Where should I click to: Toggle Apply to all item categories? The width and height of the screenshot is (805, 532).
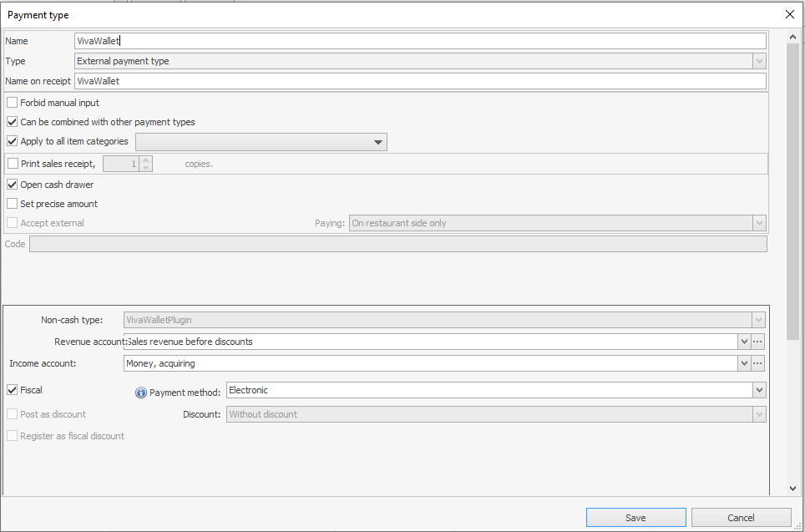point(13,142)
